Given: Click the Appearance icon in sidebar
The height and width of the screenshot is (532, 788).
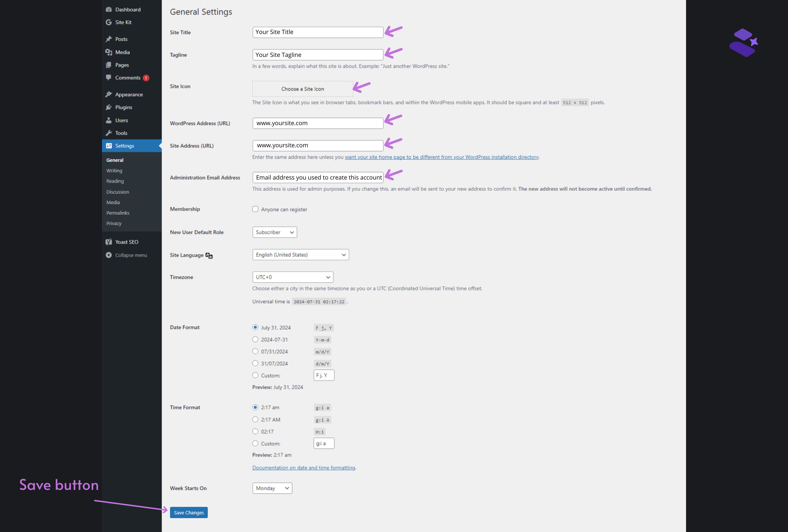Looking at the screenshot, I should coord(109,94).
